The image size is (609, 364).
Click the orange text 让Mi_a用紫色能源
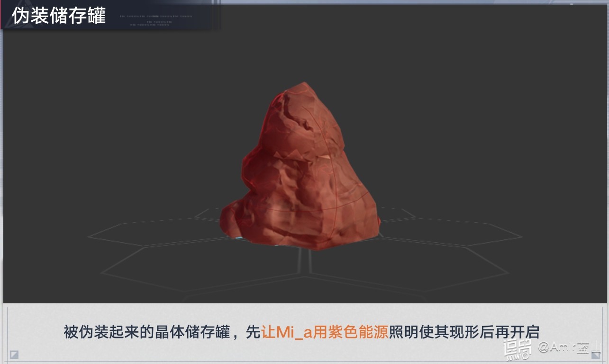[325, 332]
